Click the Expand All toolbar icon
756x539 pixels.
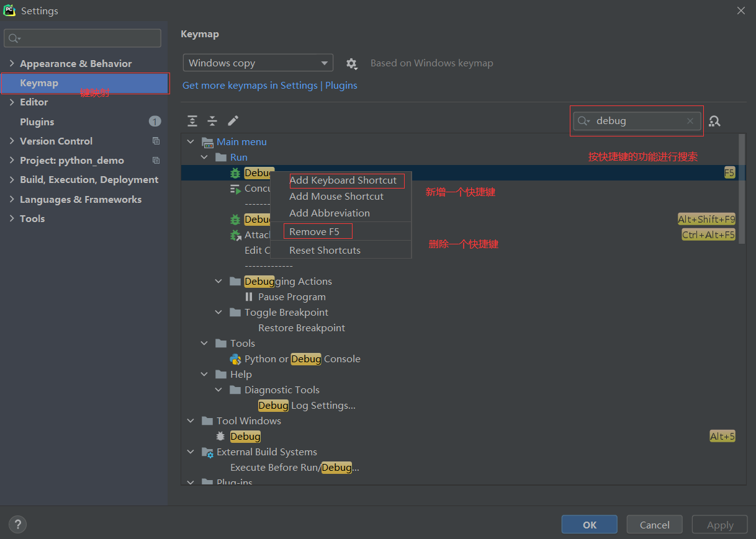(x=192, y=120)
